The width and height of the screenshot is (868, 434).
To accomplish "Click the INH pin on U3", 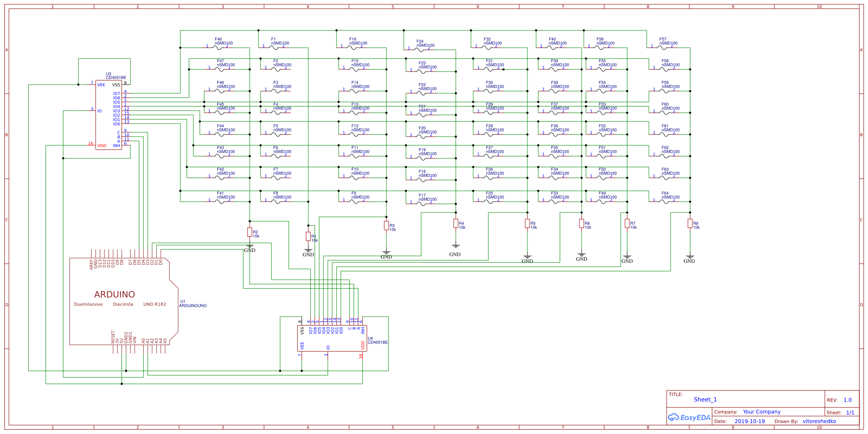I will pos(116,146).
